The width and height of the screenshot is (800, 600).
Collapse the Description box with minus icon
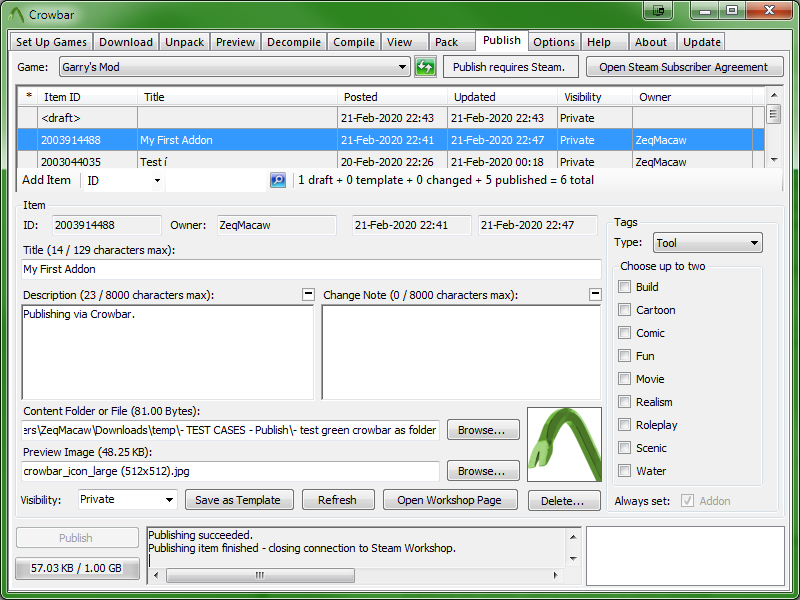tap(308, 294)
